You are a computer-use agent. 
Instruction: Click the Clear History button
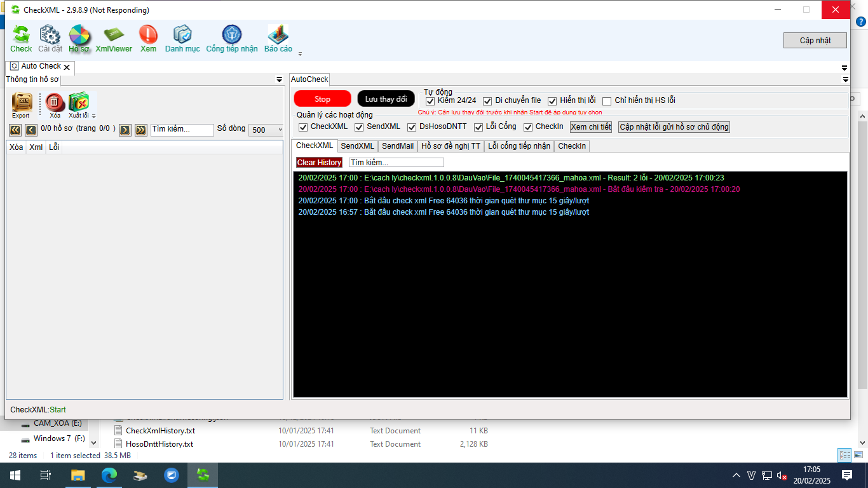click(319, 163)
